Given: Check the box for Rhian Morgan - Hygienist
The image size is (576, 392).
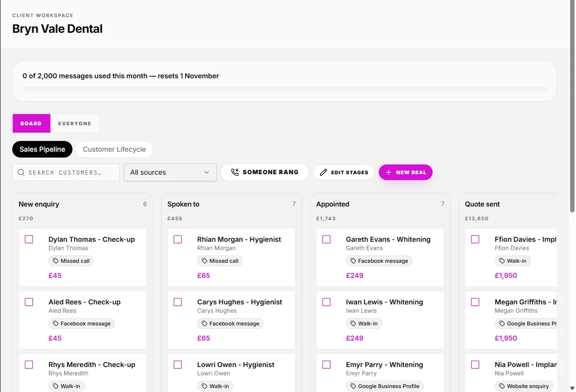Looking at the screenshot, I should [178, 239].
